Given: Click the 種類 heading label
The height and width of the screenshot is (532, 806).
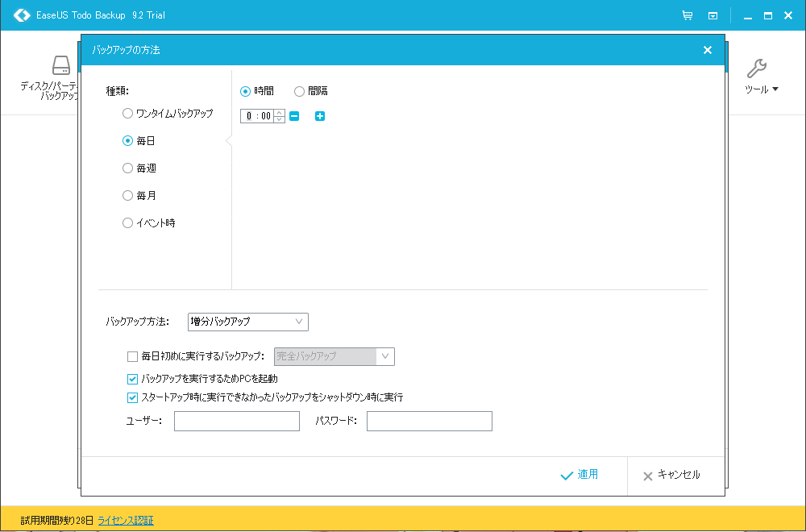Looking at the screenshot, I should click(117, 92).
